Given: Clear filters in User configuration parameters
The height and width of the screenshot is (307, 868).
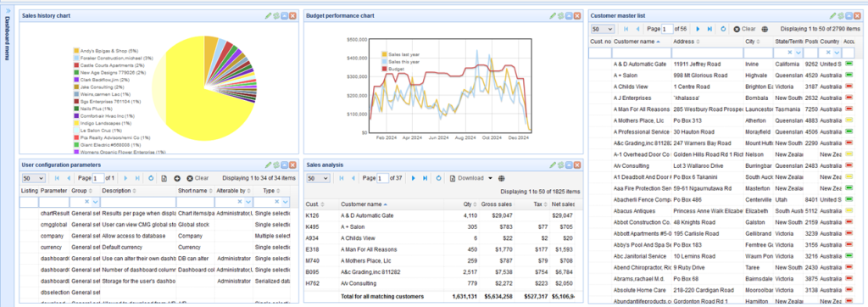Looking at the screenshot, I should pyautogui.click(x=198, y=178).
